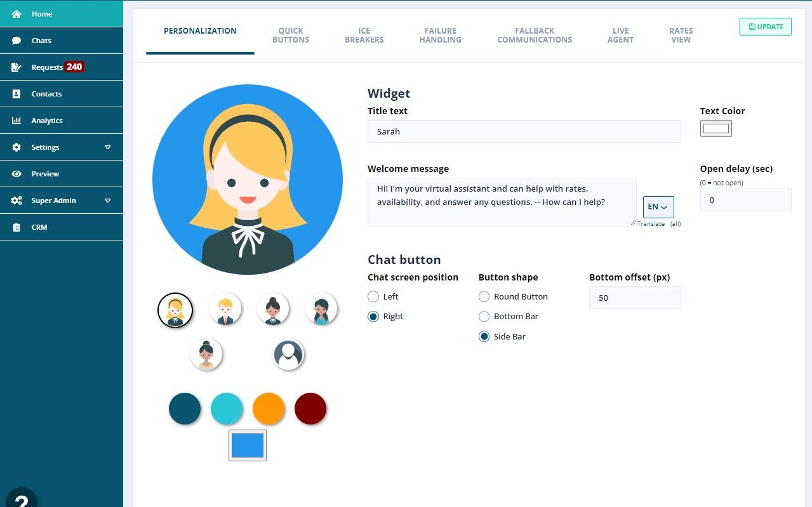Screen dimensions: 812x507
Task: Click the Translate link
Action: pyautogui.click(x=651, y=224)
